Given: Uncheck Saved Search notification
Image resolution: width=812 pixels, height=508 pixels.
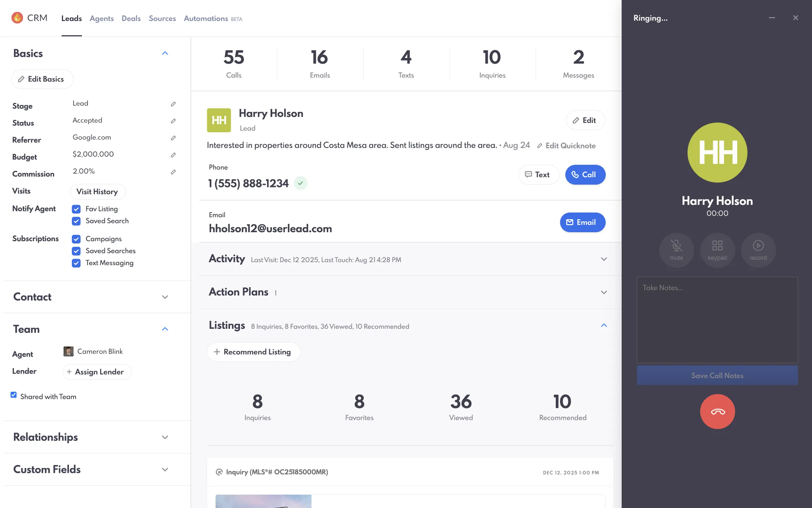Looking at the screenshot, I should (x=76, y=221).
